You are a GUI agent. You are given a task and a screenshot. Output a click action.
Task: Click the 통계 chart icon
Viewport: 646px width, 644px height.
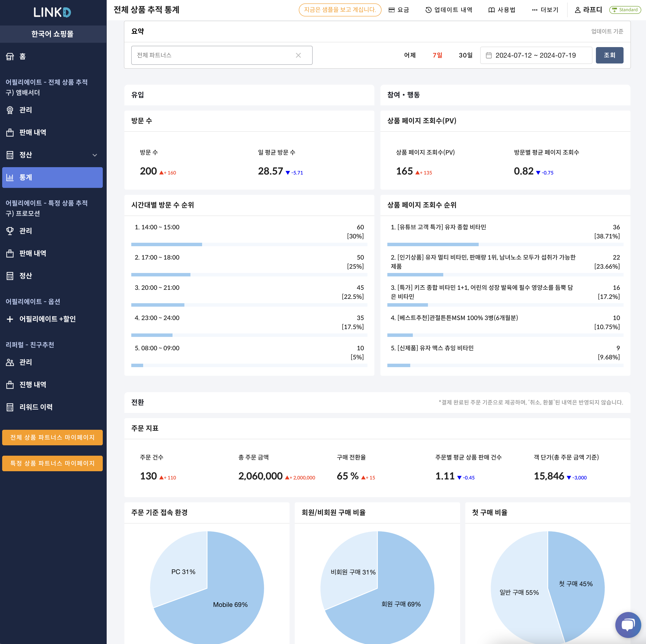click(x=10, y=178)
